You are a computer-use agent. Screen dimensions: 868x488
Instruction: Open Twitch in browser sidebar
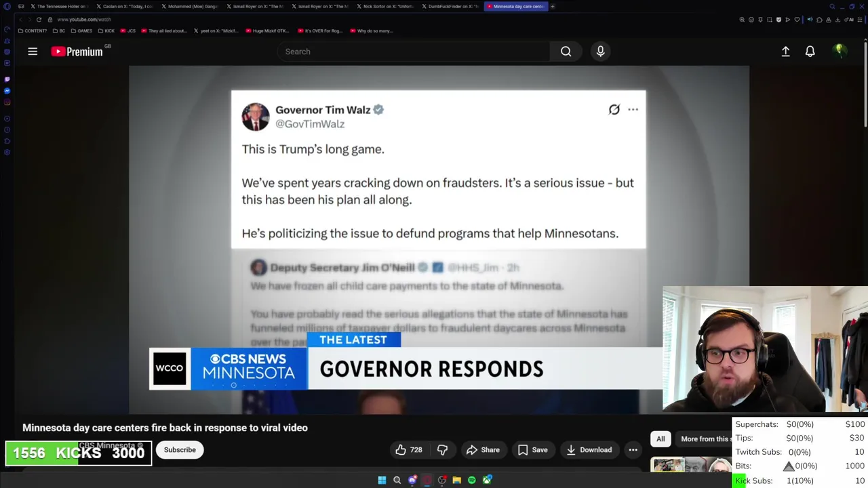coord(7,79)
